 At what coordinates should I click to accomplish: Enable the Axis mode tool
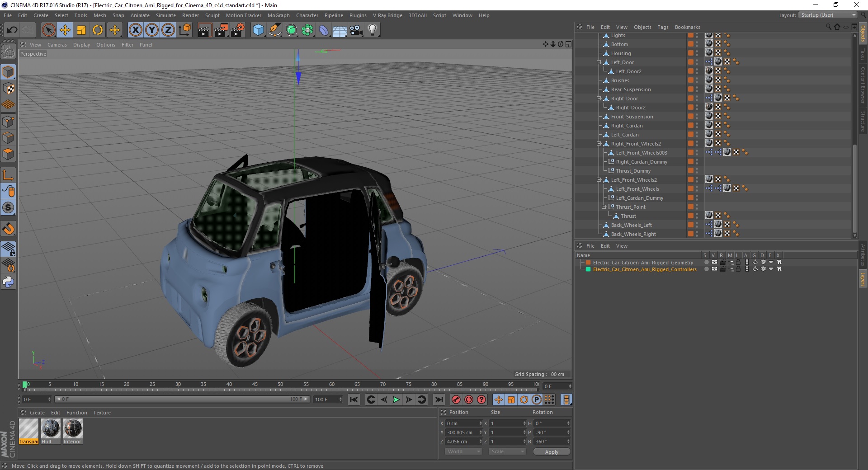(x=8, y=175)
